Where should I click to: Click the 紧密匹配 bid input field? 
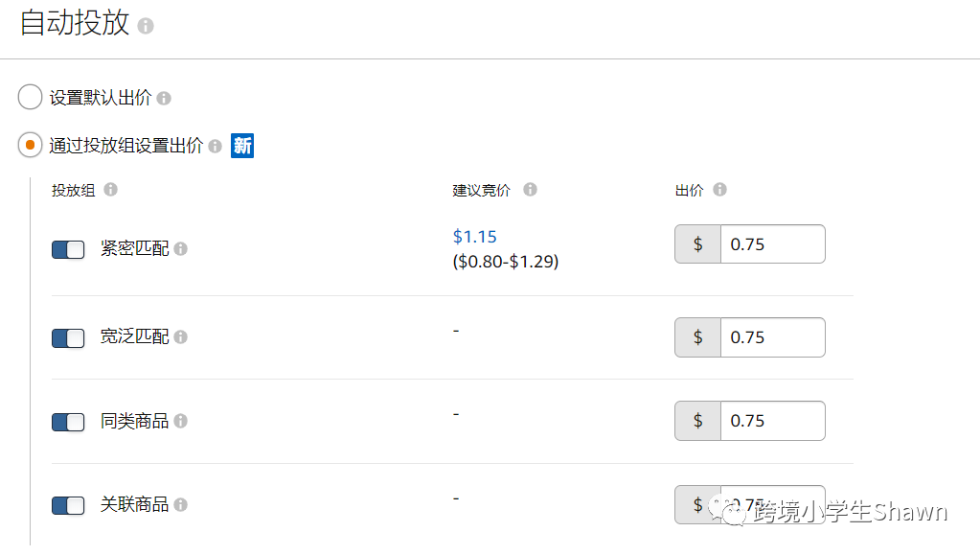(x=771, y=244)
